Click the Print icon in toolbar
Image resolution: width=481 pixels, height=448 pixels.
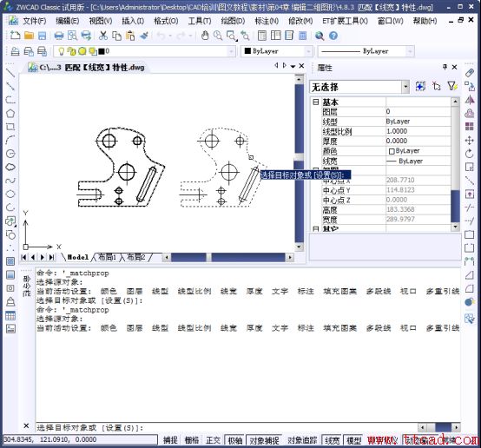(x=58, y=36)
